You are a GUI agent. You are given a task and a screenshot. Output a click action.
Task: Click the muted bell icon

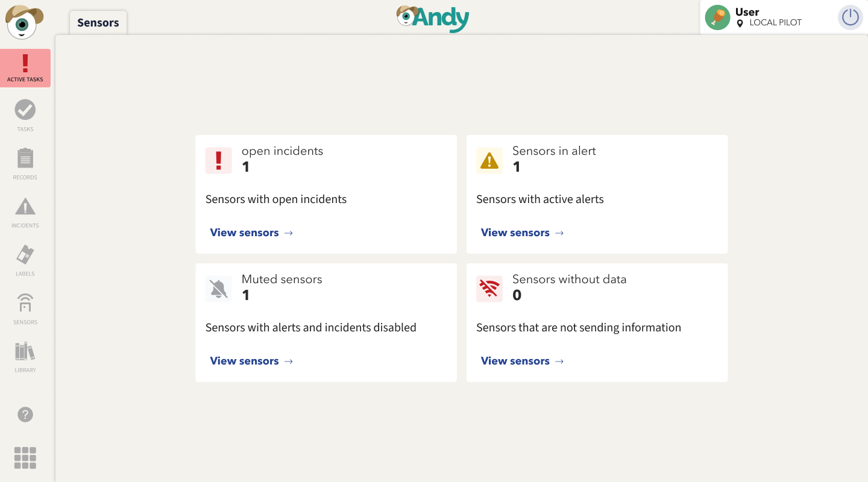point(218,289)
